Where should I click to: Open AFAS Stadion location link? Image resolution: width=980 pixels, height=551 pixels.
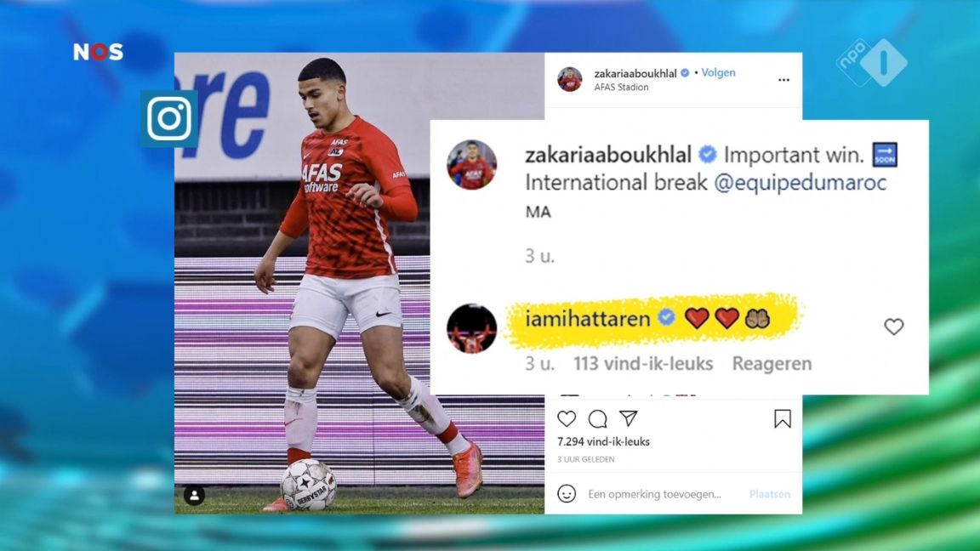(621, 88)
